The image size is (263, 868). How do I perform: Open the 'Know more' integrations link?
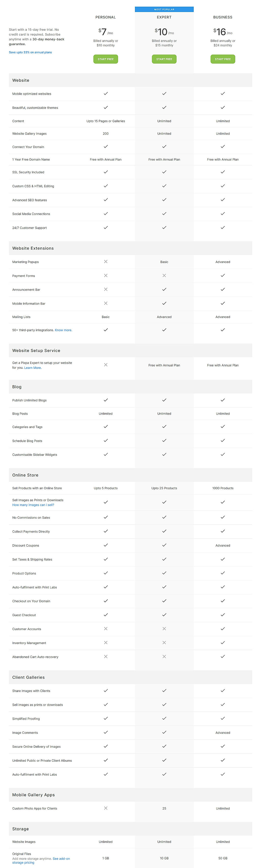point(64,330)
